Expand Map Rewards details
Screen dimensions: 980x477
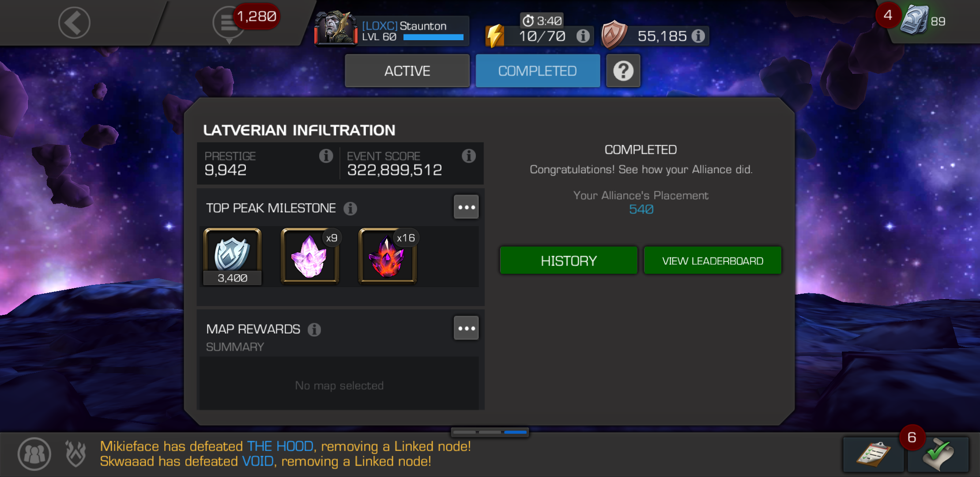pos(466,328)
